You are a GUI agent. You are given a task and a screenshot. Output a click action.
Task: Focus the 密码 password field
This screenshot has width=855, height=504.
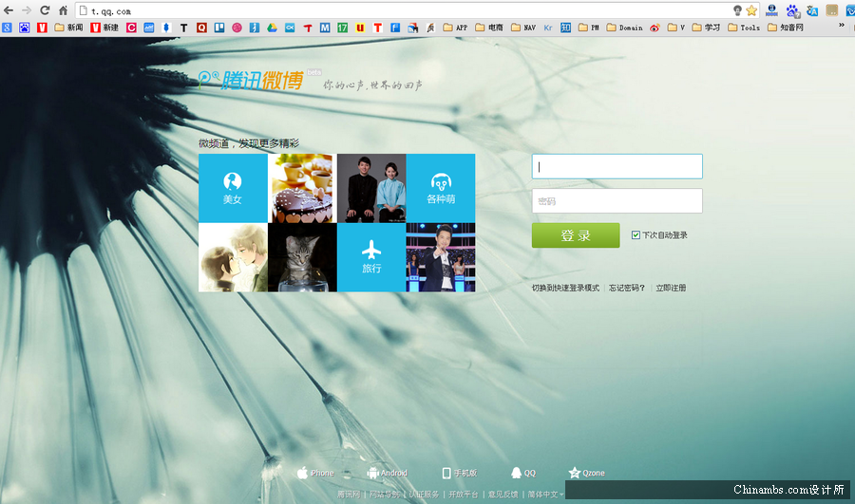coord(617,201)
